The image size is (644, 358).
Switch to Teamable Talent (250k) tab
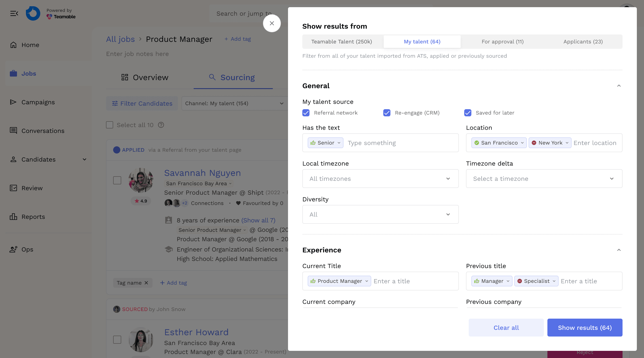(x=341, y=42)
